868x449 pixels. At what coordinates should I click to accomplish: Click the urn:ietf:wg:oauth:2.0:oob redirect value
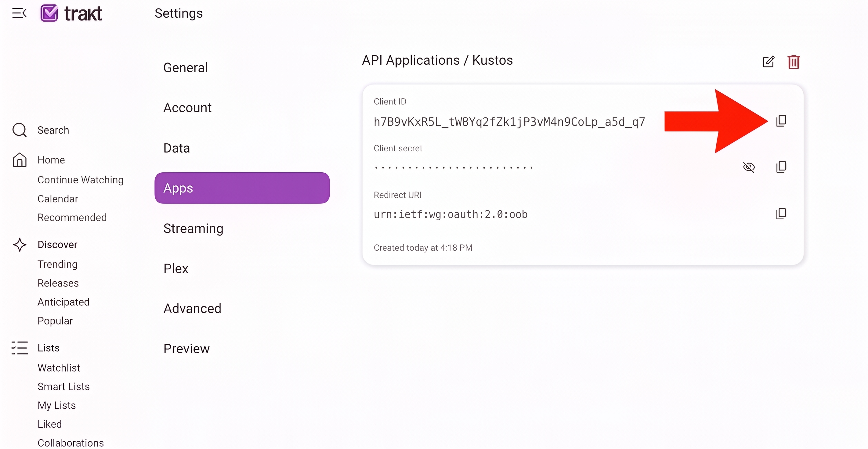click(x=451, y=214)
